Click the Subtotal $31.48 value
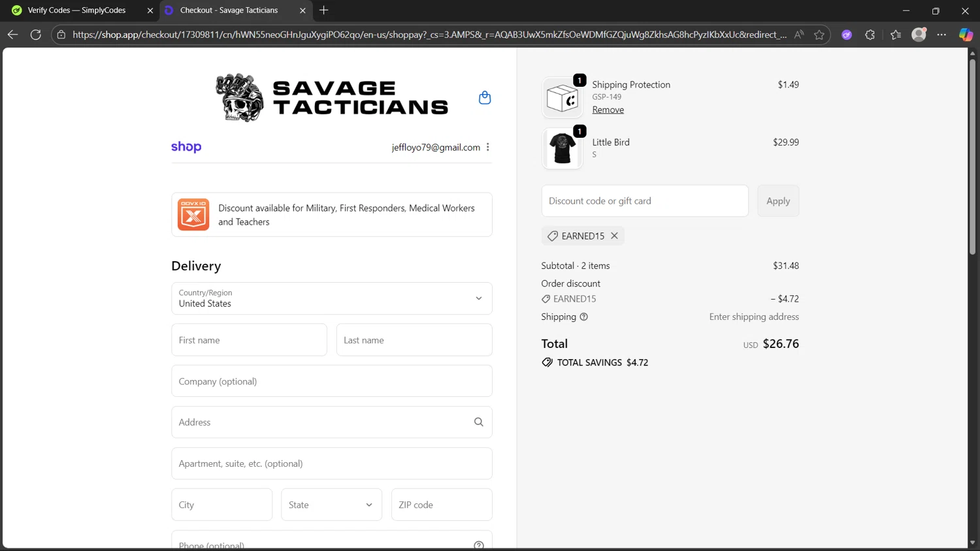The image size is (980, 551). 786,266
